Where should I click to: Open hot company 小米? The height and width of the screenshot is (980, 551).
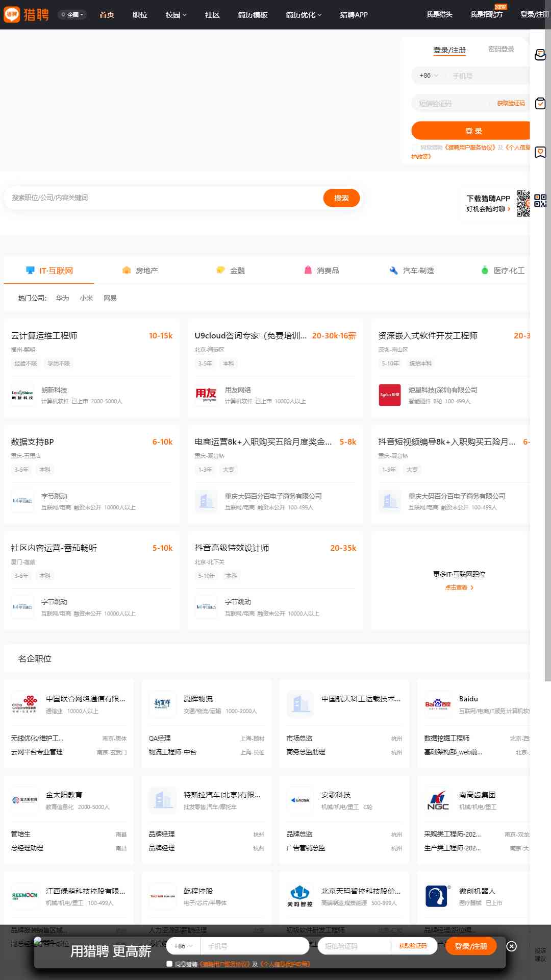tap(86, 298)
